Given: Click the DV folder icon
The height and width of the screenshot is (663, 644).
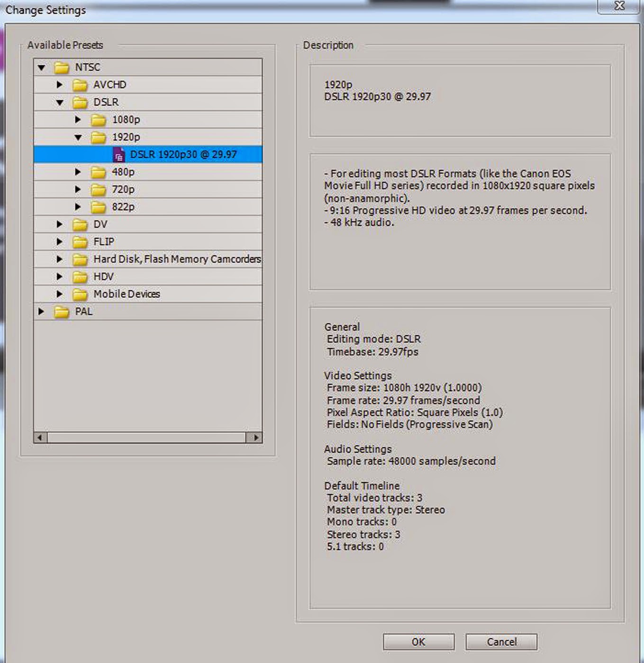Looking at the screenshot, I should point(80,224).
